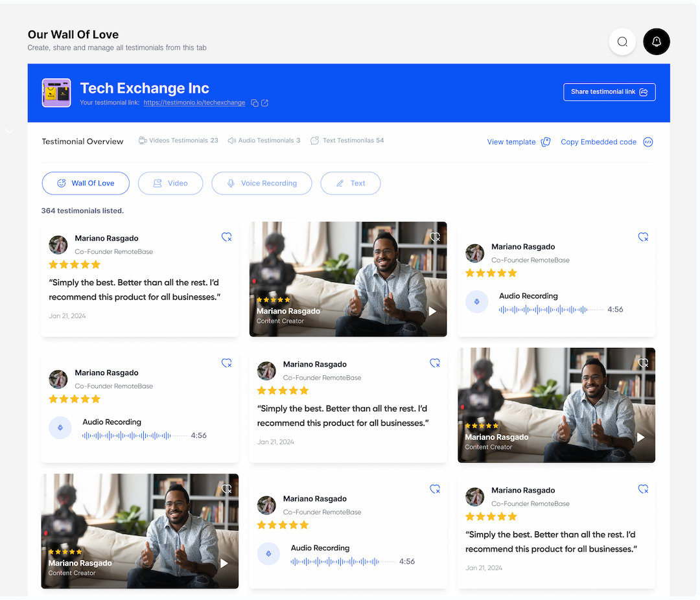Toggle heart on first-row text testimonial

227,237
